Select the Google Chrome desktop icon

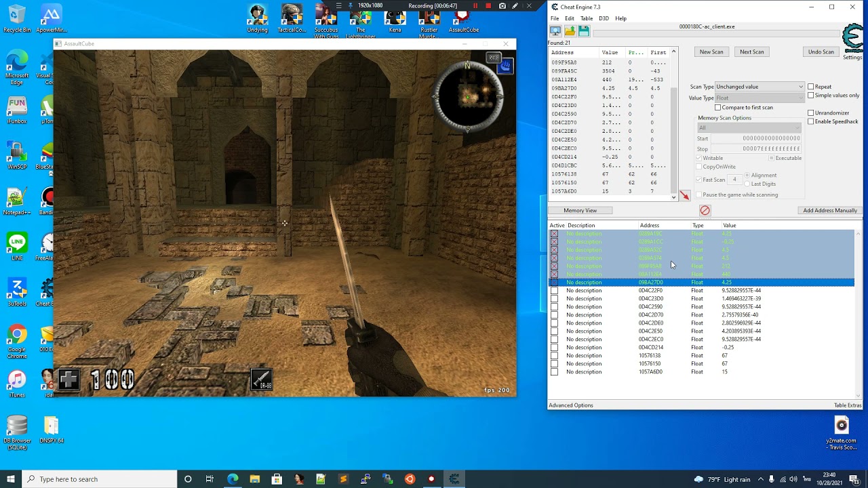tap(17, 342)
